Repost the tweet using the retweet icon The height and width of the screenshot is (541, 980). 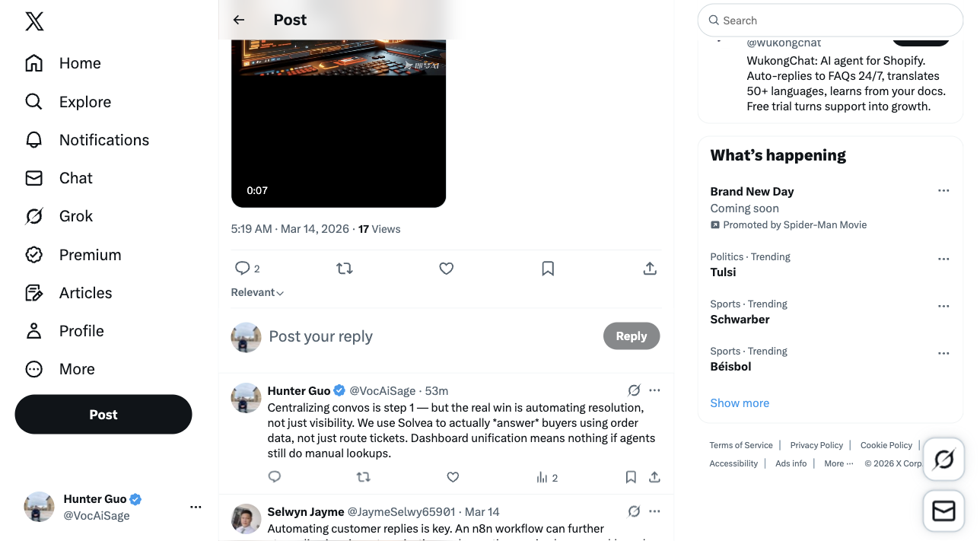[x=344, y=268]
